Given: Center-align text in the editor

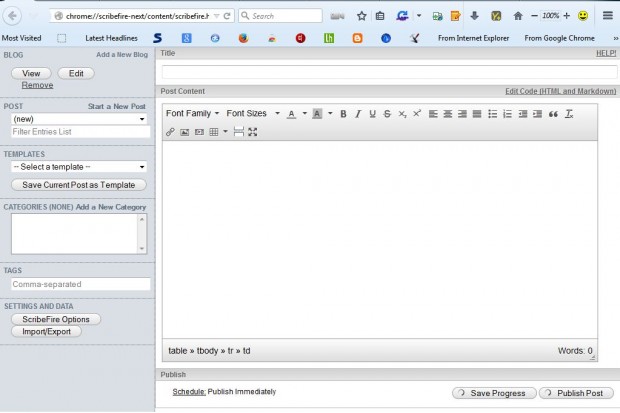Looking at the screenshot, I should [x=448, y=114].
